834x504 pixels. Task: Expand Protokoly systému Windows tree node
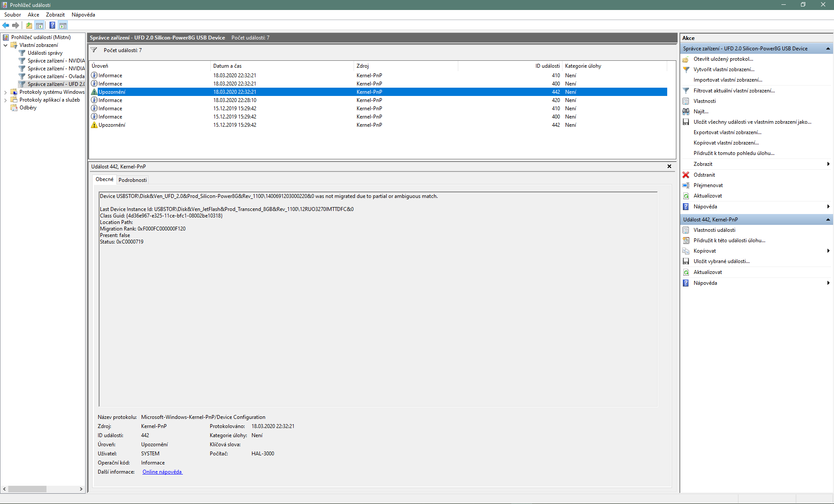click(x=5, y=92)
